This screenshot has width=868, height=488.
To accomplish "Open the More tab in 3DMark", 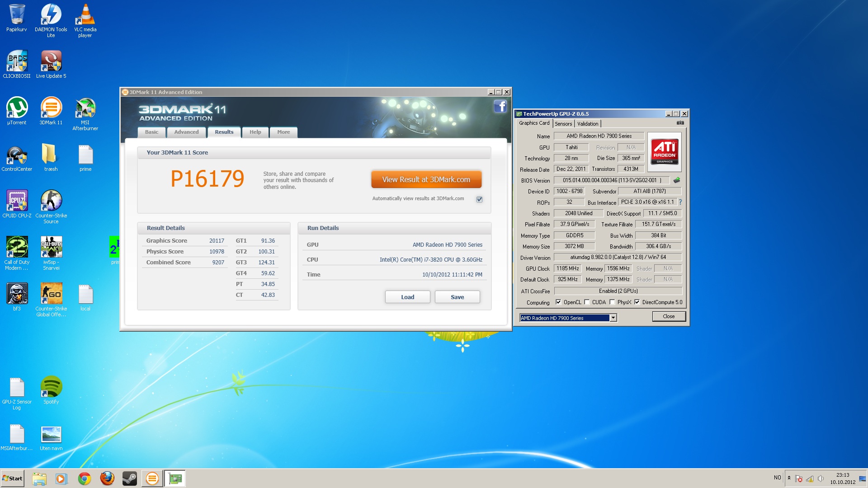I will coord(283,132).
